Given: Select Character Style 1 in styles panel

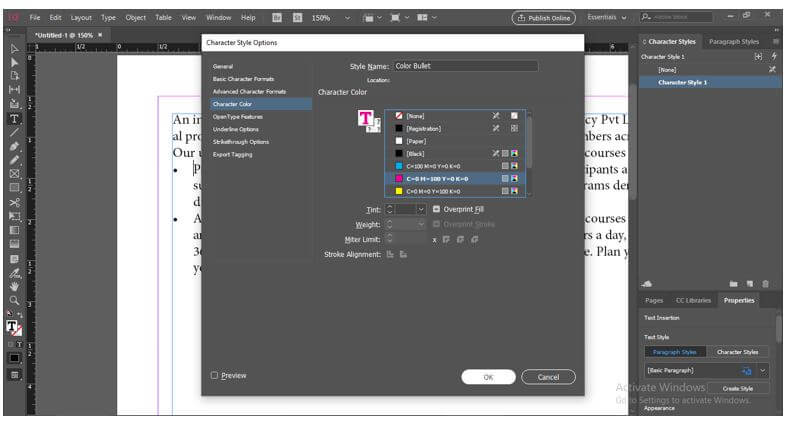Looking at the screenshot, I should 710,82.
